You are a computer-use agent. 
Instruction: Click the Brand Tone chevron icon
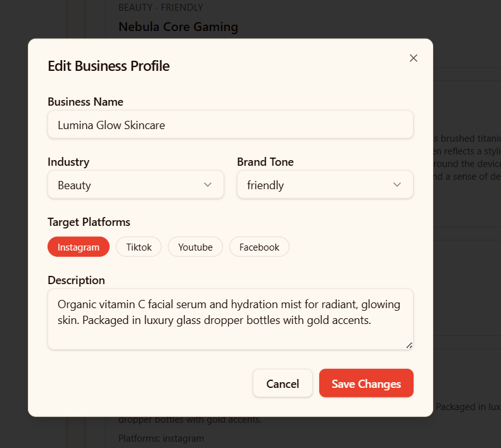pos(397,185)
